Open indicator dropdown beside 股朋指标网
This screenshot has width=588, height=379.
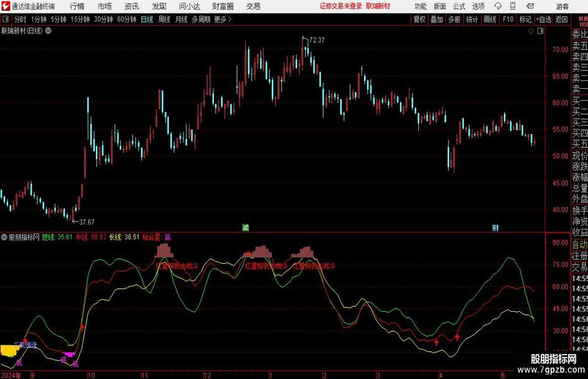pyautogui.click(x=4, y=237)
